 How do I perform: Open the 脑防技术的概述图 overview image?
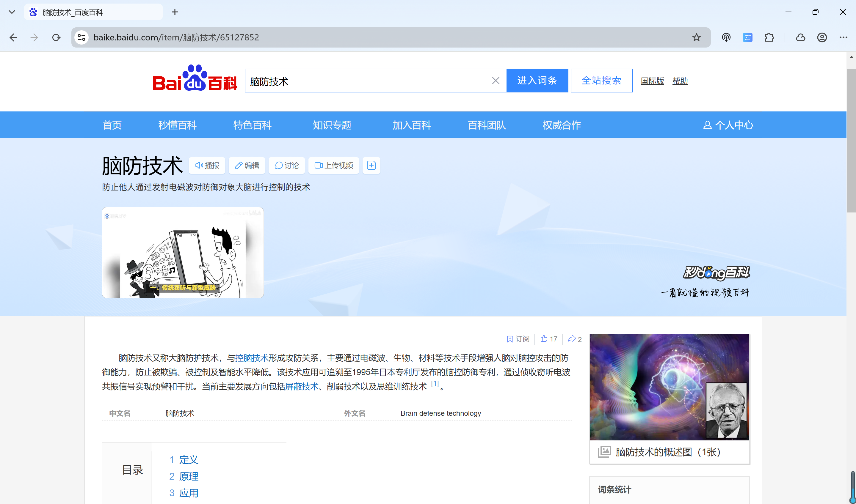click(669, 387)
